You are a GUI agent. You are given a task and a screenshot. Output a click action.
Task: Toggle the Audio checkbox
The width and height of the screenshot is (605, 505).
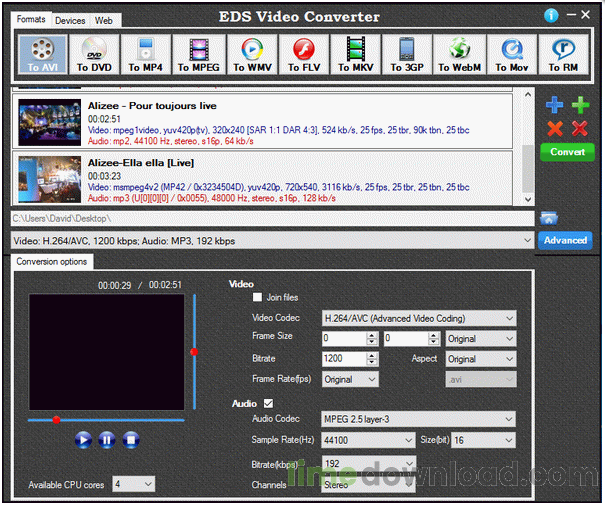[267, 403]
